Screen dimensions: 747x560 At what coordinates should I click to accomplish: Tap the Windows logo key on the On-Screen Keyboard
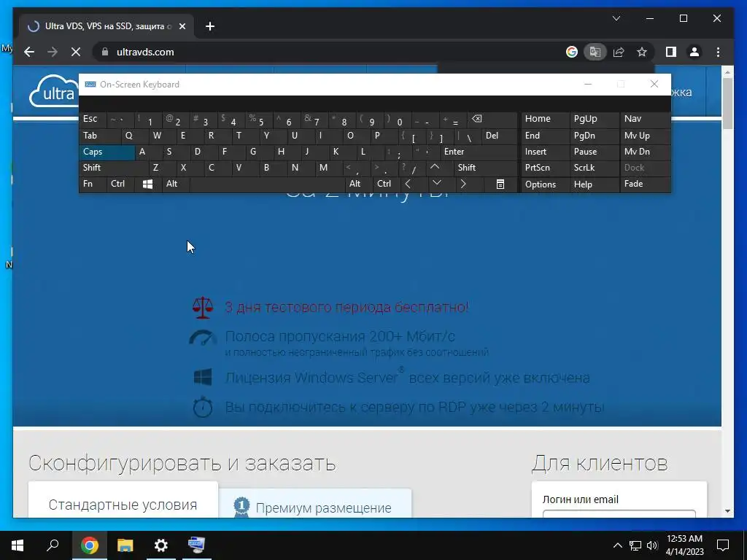tap(147, 184)
